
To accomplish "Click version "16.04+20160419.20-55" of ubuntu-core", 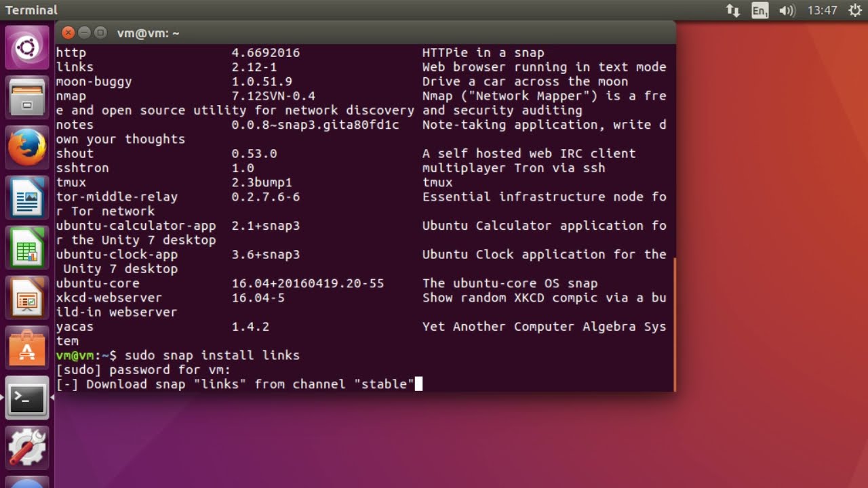I will [x=308, y=283].
